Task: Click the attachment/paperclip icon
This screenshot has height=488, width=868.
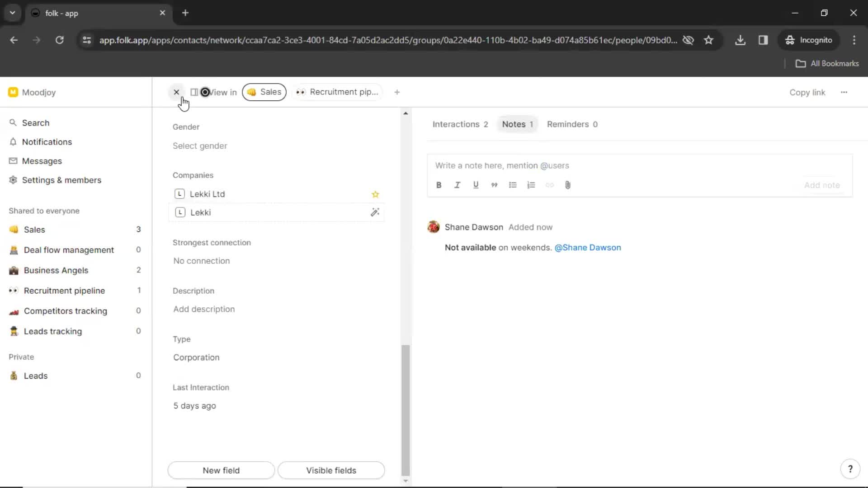Action: point(567,185)
